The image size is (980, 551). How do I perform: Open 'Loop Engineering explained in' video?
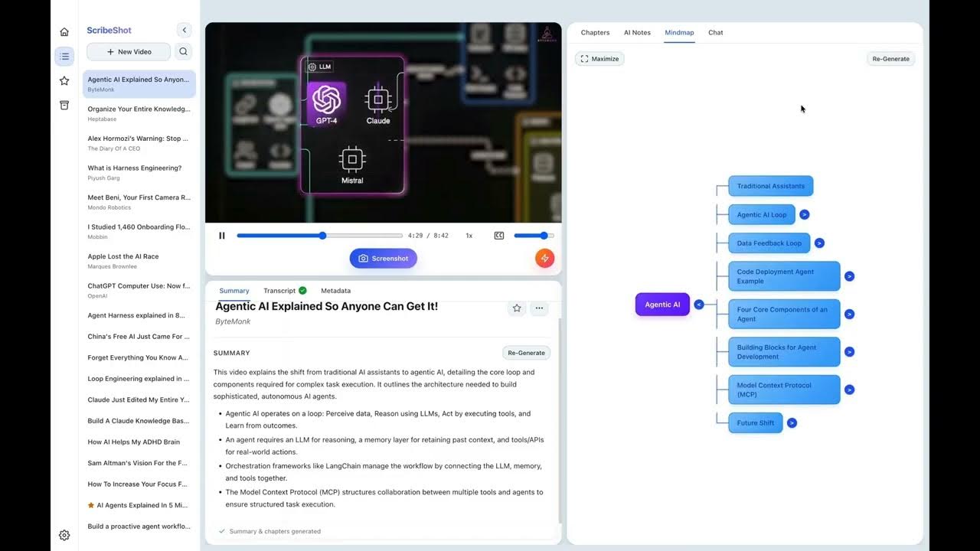pyautogui.click(x=139, y=379)
